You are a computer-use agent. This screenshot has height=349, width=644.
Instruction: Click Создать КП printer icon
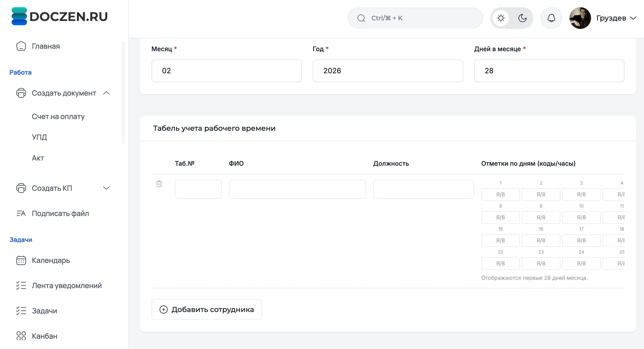coord(21,188)
